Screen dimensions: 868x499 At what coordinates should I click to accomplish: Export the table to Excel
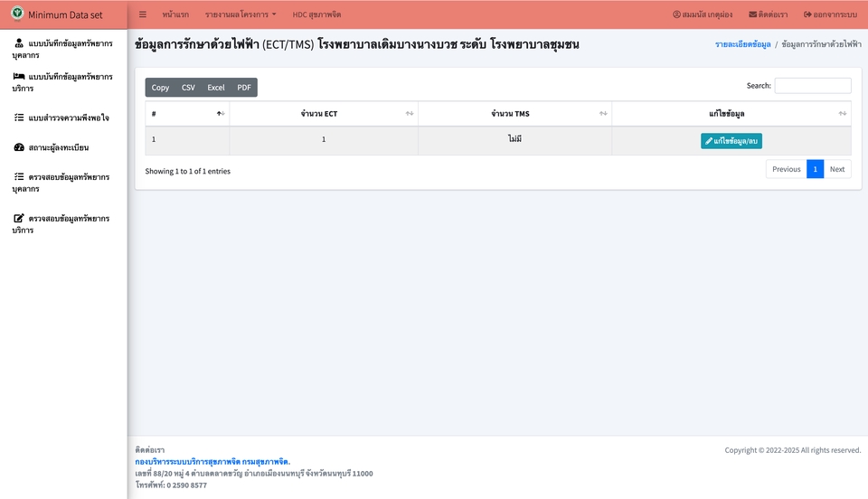click(x=216, y=88)
